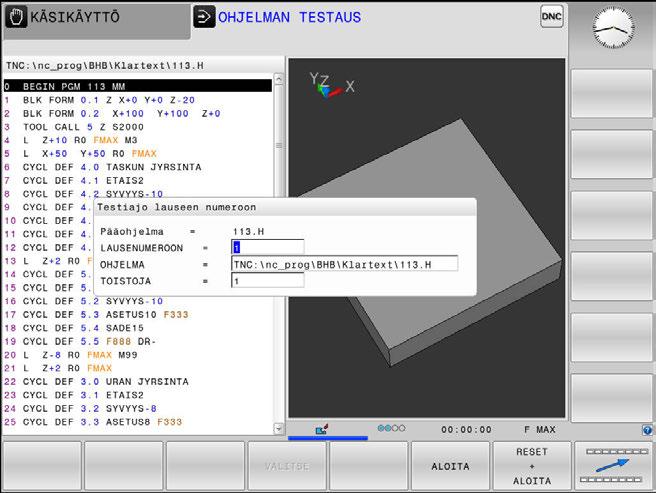Click the file path TNC:\nc_prog\BHB\Klartext\113.H header

coord(105,66)
